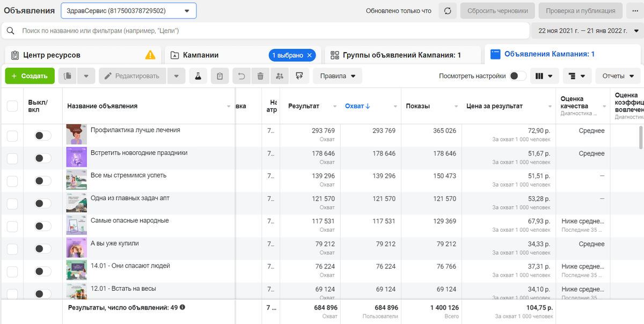Open the columns layout dropdown
The image size is (644, 324).
(x=545, y=76)
